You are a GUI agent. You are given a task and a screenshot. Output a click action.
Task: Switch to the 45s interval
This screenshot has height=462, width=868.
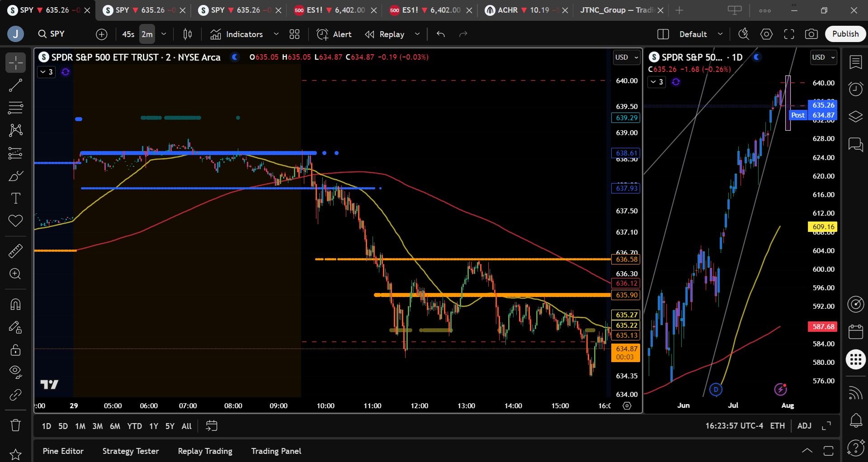[128, 34]
